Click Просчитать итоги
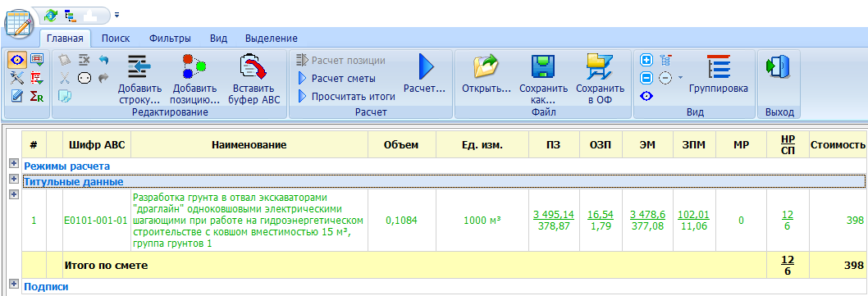 [x=346, y=96]
